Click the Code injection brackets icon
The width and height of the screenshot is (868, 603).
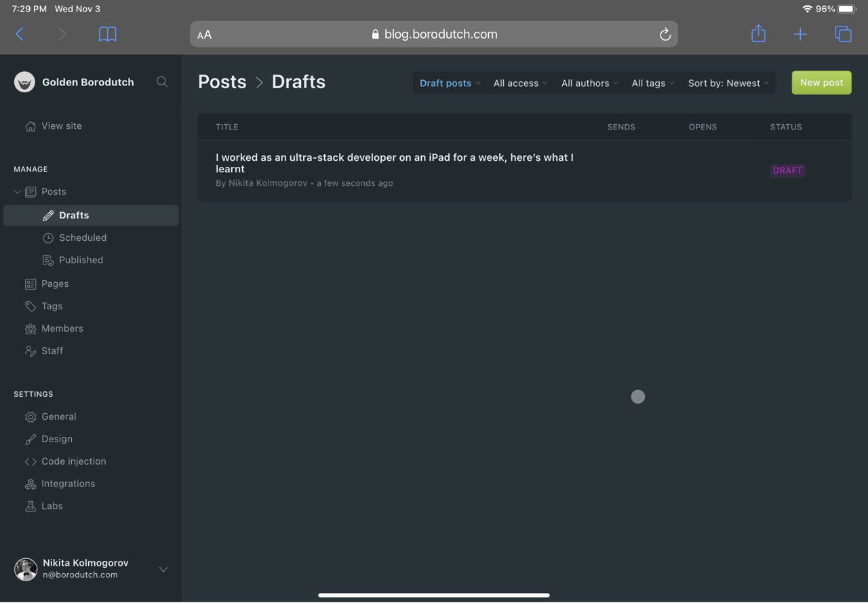coord(31,462)
